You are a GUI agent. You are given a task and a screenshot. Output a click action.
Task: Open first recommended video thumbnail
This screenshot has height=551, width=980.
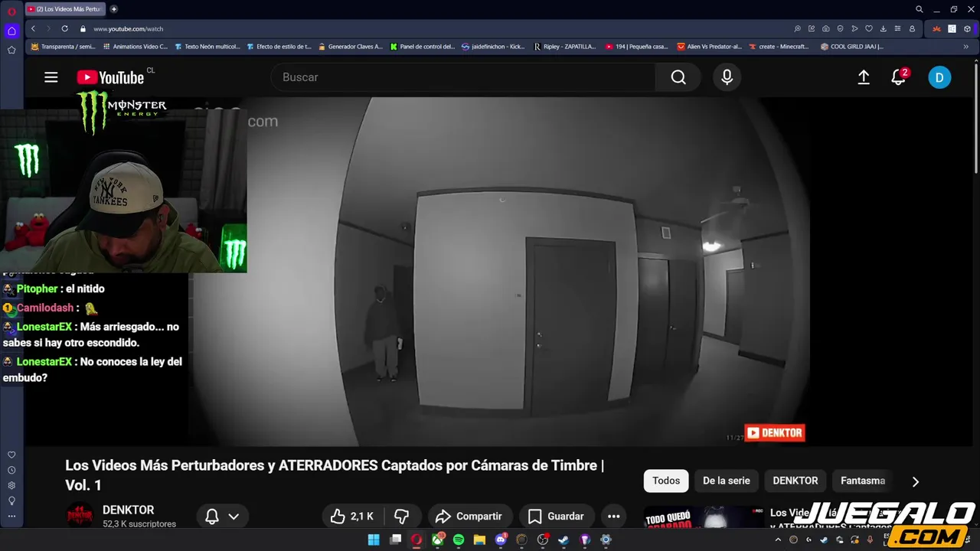[x=704, y=517]
